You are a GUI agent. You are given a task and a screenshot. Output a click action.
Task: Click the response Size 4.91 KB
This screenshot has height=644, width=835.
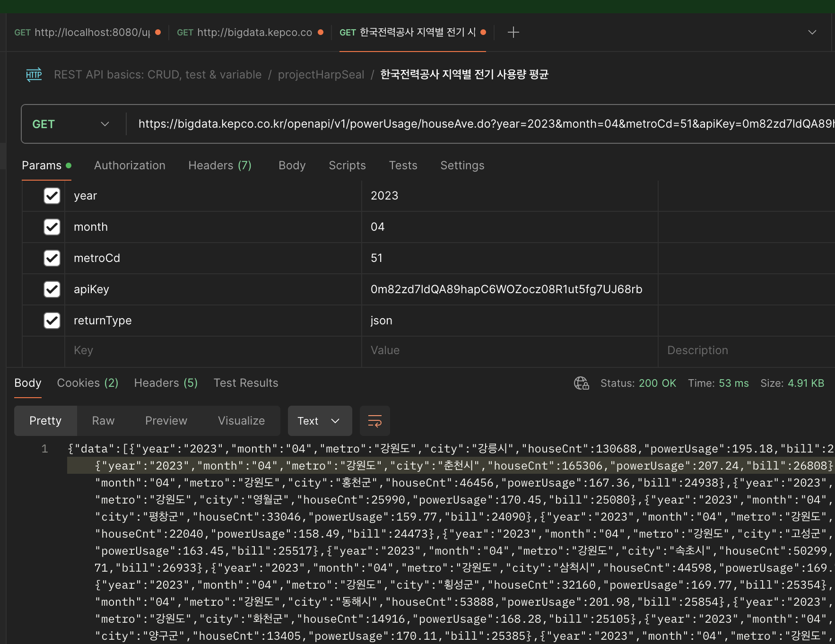[792, 383]
